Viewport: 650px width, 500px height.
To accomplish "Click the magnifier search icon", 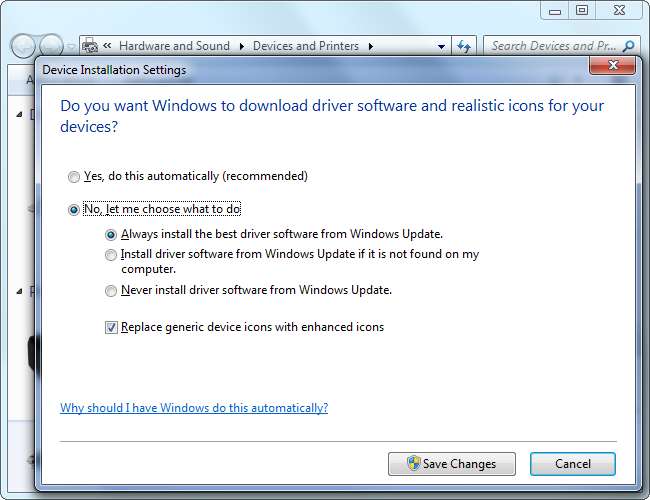I will [x=629, y=46].
